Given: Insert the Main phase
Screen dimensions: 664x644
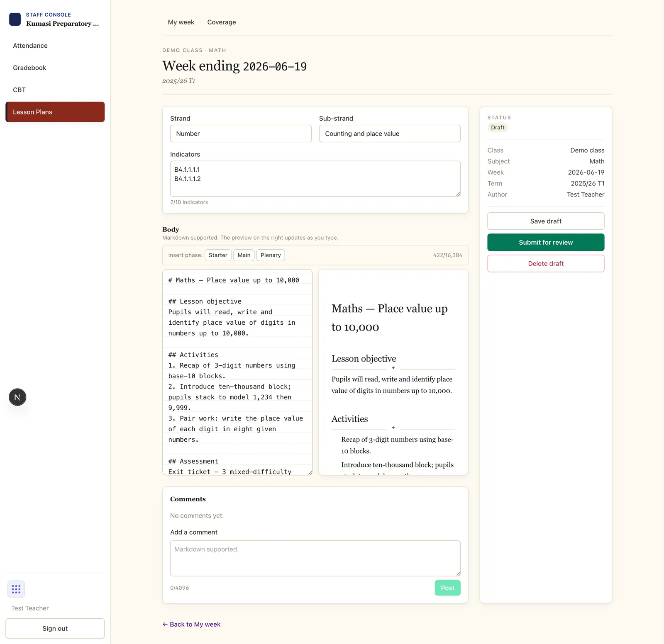Looking at the screenshot, I should (x=244, y=255).
